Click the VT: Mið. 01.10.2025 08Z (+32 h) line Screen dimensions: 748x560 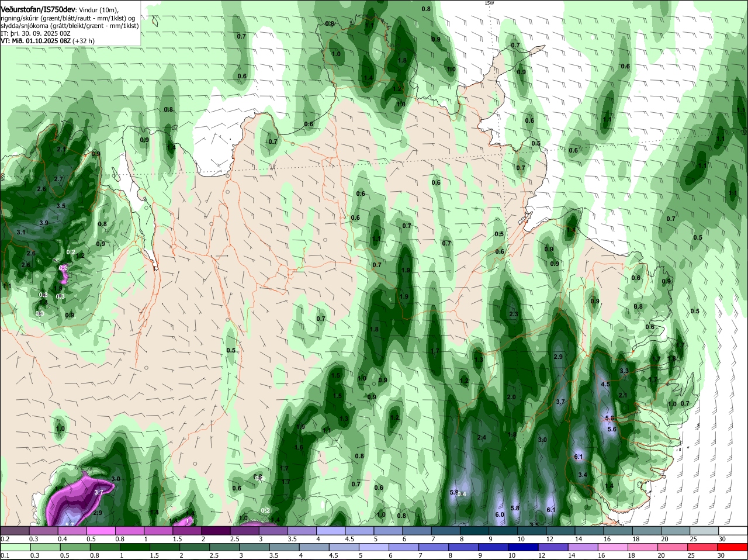point(47,41)
